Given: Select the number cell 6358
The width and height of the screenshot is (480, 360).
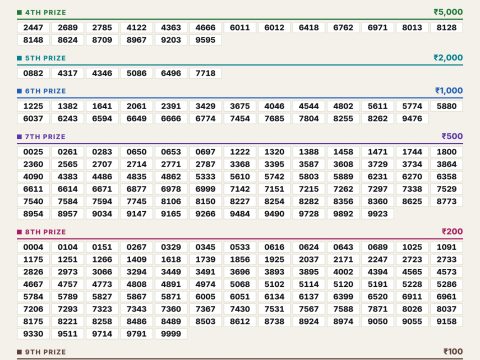Looking at the screenshot, I should pyautogui.click(x=447, y=177).
